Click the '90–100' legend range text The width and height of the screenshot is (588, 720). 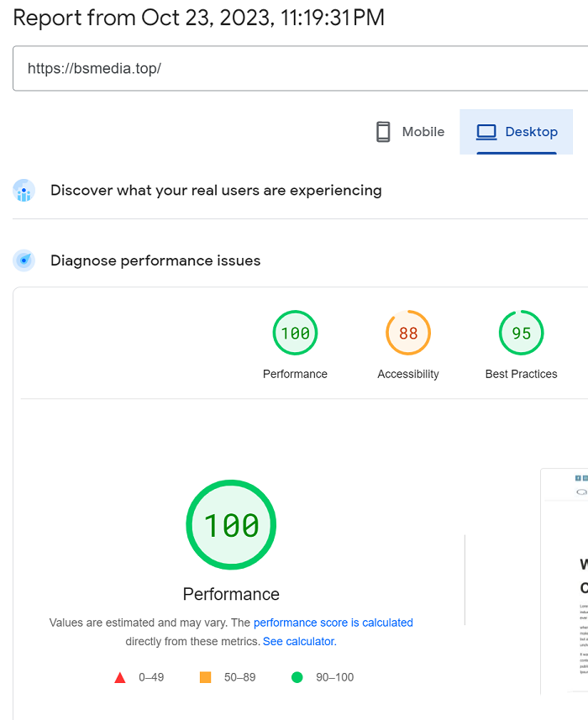click(334, 677)
